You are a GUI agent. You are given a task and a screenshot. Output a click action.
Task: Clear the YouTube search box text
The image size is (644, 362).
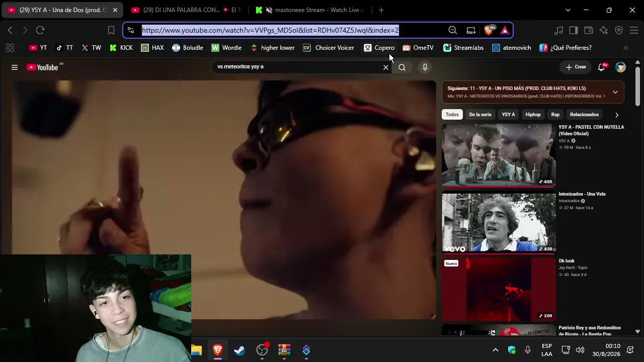pyautogui.click(x=386, y=67)
